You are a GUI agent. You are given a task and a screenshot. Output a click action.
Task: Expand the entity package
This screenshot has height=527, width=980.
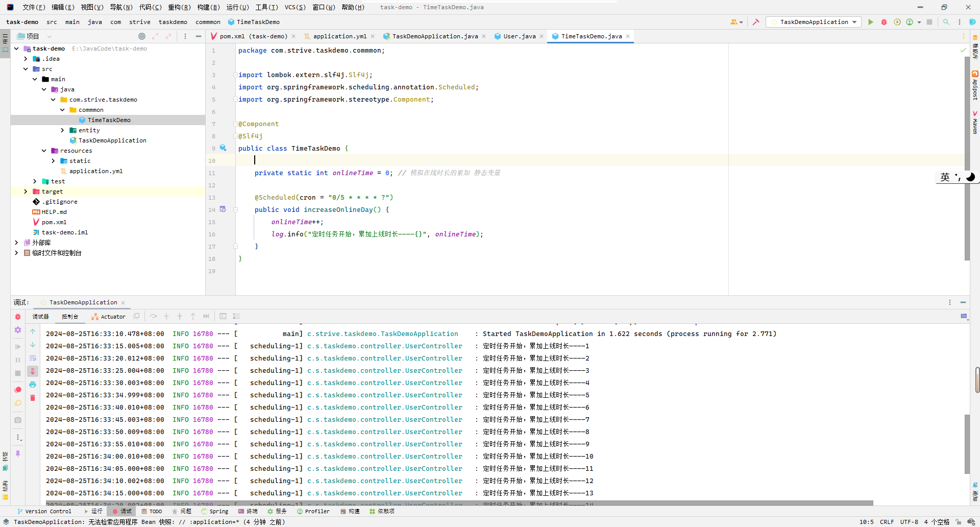(x=62, y=130)
